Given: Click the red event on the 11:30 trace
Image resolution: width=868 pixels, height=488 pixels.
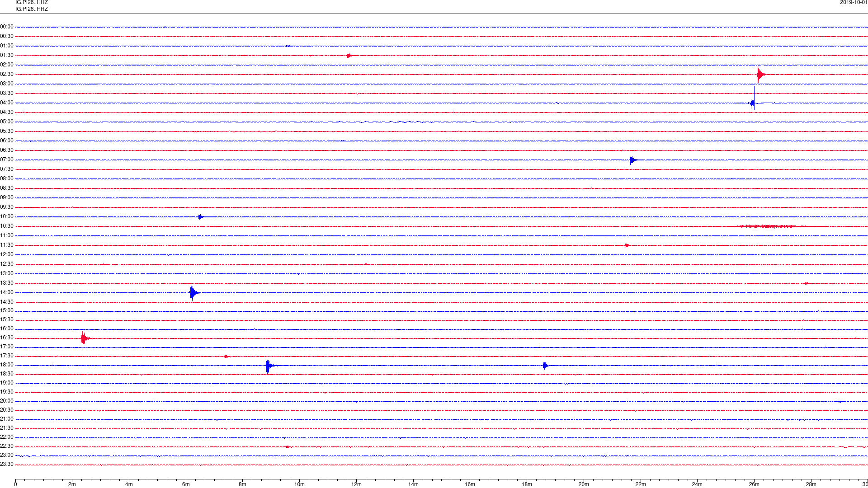Looking at the screenshot, I should [627, 245].
